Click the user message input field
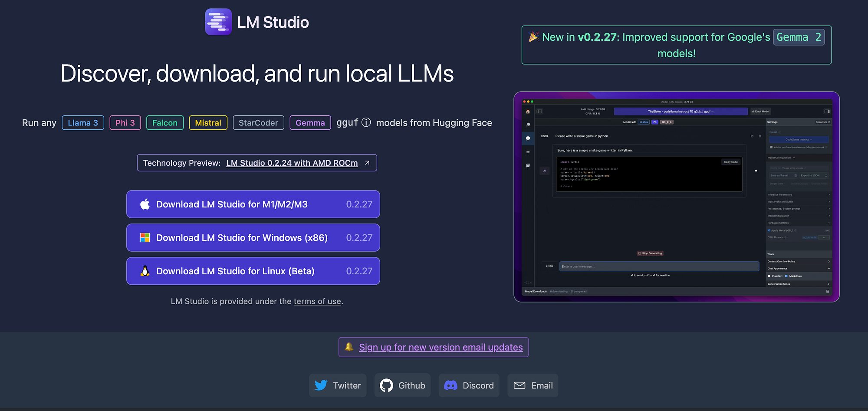Screen dimensions: 868x411 [659, 266]
